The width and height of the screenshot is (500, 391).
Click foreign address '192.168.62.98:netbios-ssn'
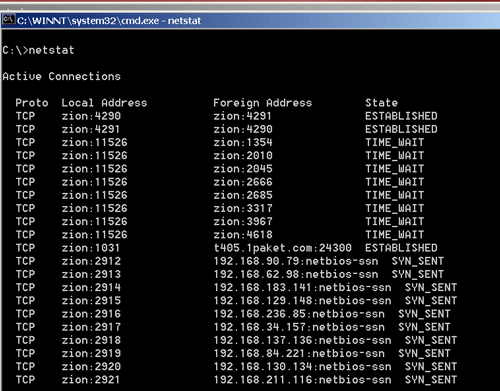(296, 274)
